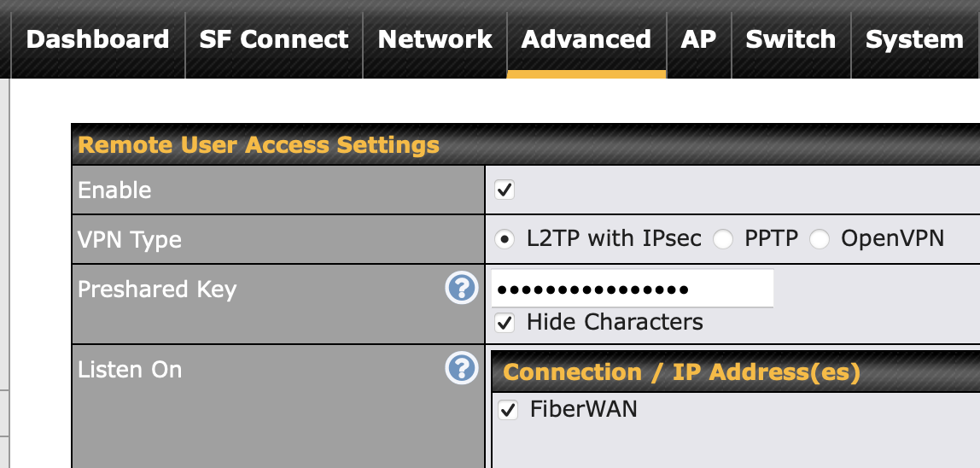980x468 pixels.
Task: Toggle Hide Characters checkbox
Action: pyautogui.click(x=505, y=323)
